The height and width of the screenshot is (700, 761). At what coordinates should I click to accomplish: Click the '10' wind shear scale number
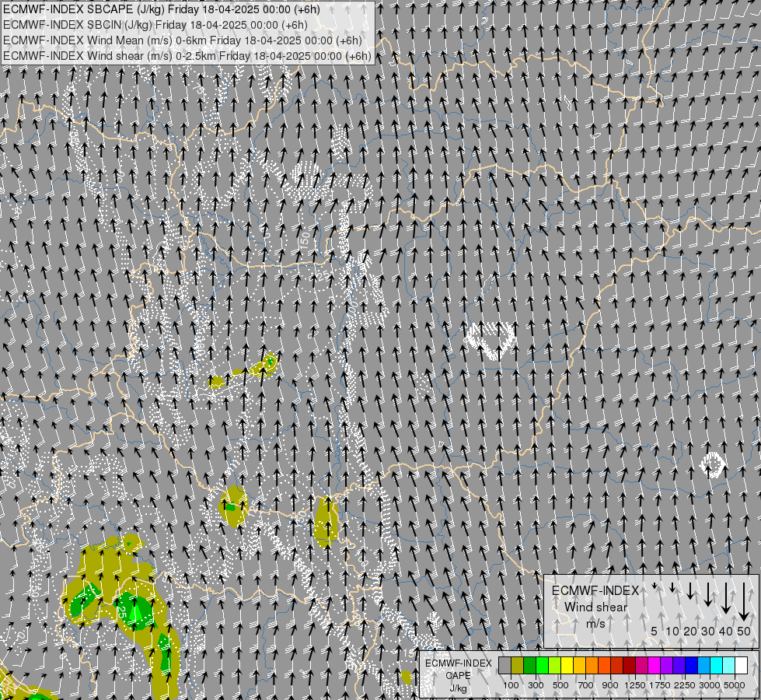[x=672, y=631]
